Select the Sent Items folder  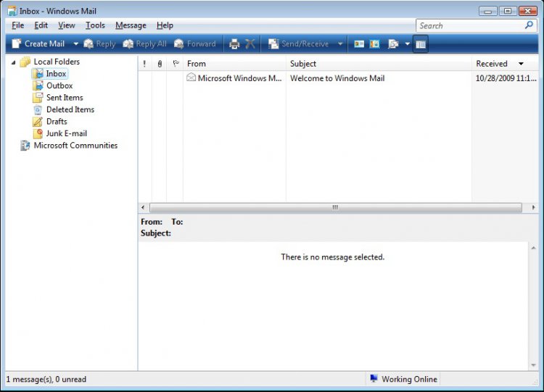[65, 98]
